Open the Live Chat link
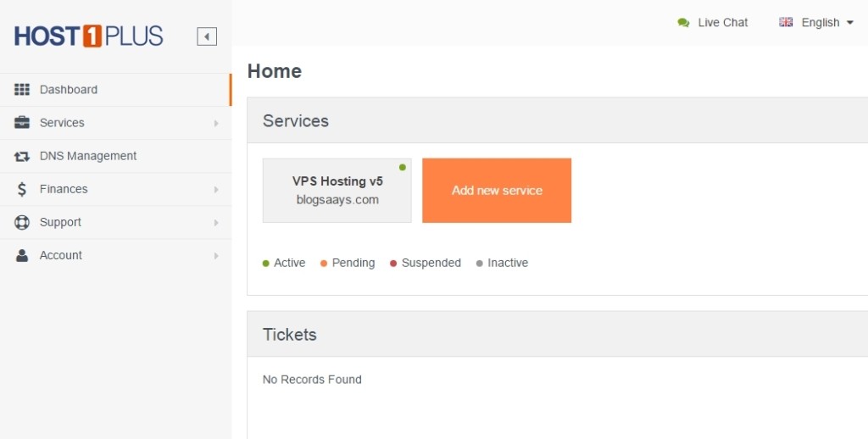The width and height of the screenshot is (868, 439). click(x=722, y=23)
